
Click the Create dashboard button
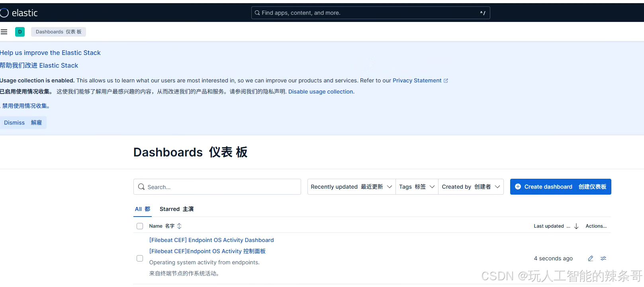pos(560,187)
